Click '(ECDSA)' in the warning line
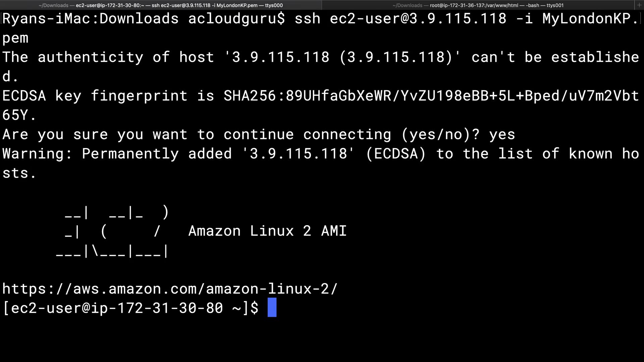The image size is (644, 362). pos(396,154)
